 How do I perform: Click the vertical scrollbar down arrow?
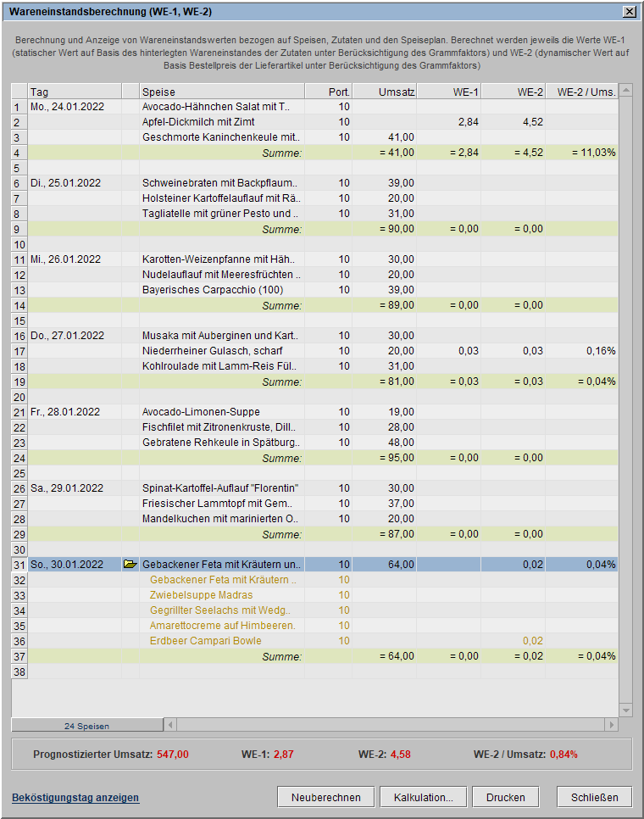coord(626,710)
